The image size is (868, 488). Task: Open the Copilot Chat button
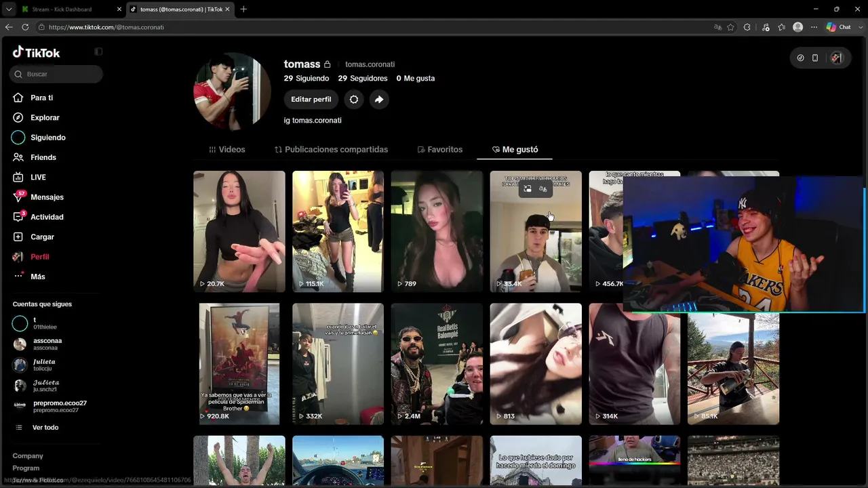pyautogui.click(x=839, y=27)
